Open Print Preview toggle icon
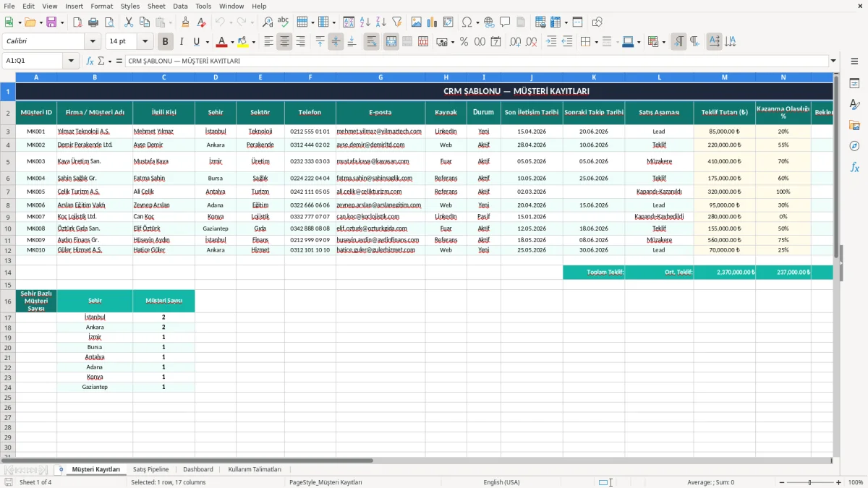 109,22
